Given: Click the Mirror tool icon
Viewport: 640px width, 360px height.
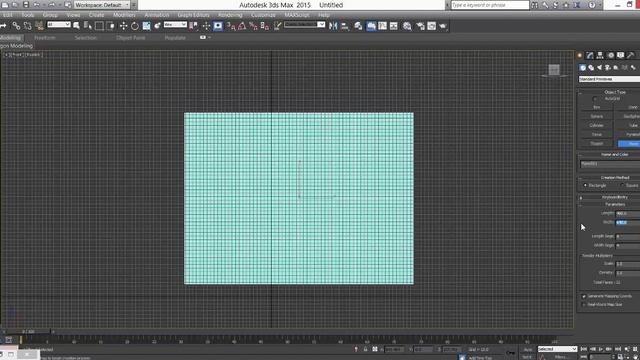Looking at the screenshot, I should 333,26.
